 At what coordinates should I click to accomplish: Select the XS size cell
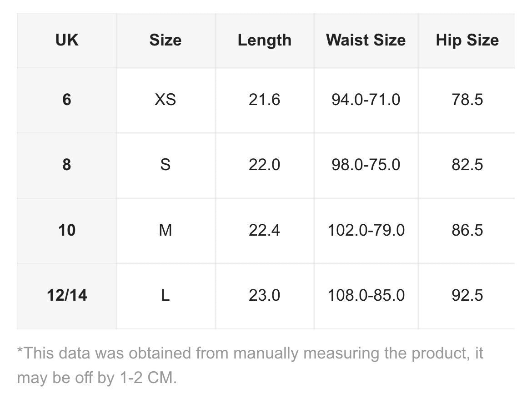point(165,99)
